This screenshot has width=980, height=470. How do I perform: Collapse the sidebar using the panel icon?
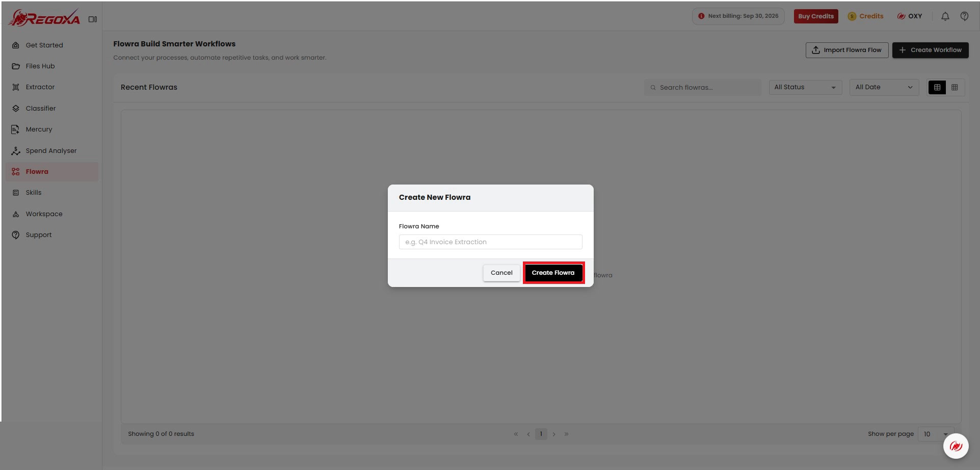tap(93, 19)
